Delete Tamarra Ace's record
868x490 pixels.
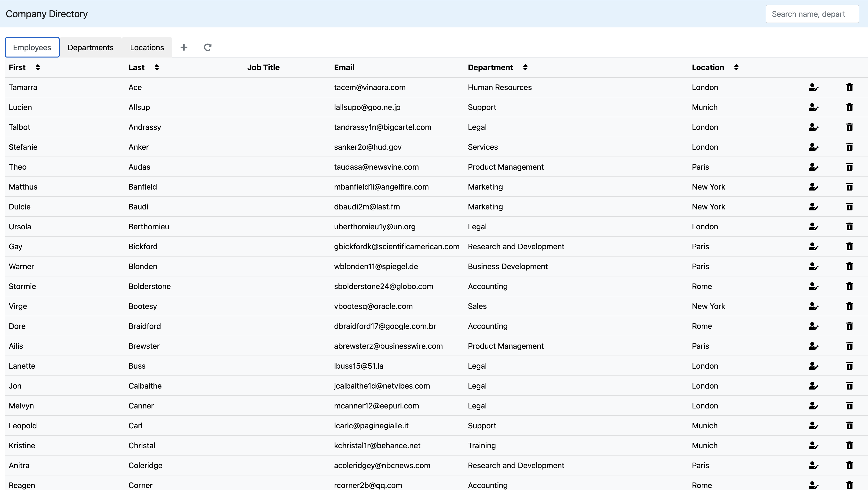[850, 87]
